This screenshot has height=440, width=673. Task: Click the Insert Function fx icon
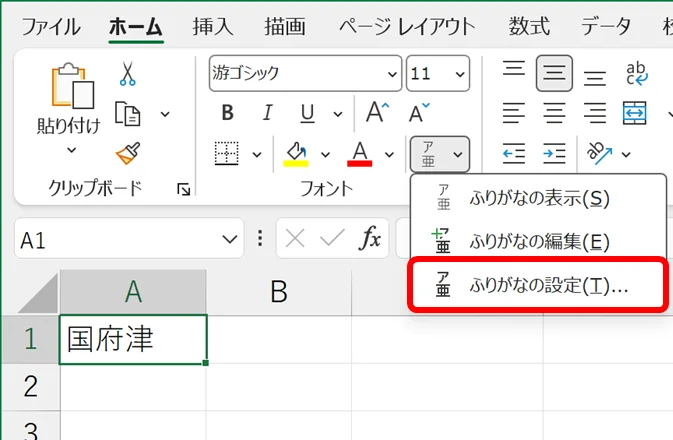coord(370,238)
